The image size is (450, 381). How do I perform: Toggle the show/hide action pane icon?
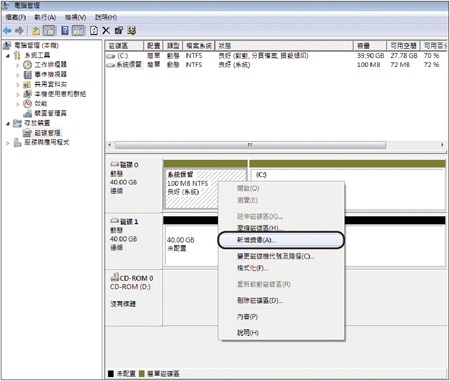(78, 31)
